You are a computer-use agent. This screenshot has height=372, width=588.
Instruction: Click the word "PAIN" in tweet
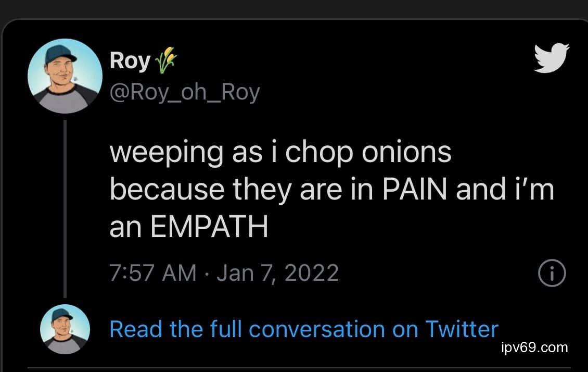415,190
